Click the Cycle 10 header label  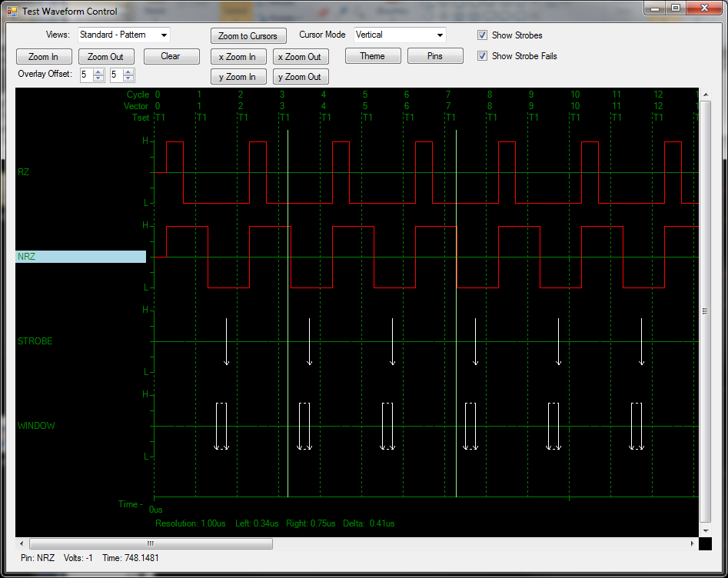tap(575, 95)
